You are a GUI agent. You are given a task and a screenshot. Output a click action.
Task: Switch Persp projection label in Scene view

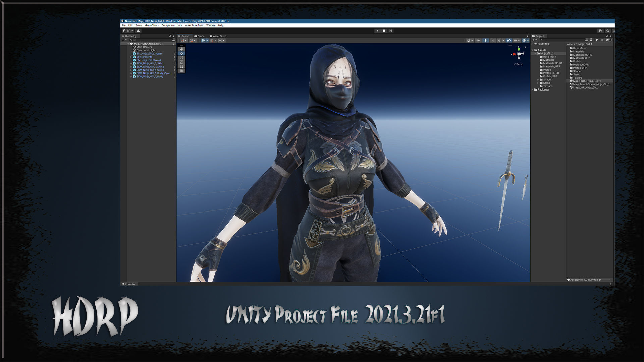pos(519,64)
